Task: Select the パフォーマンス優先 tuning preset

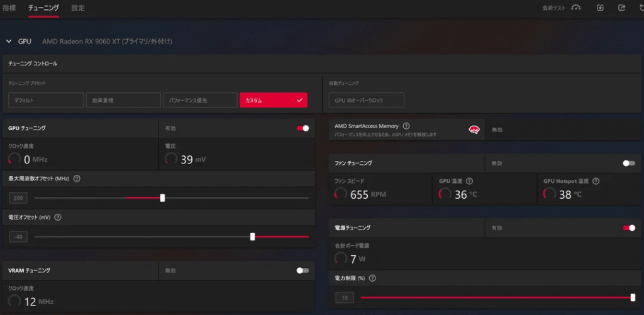Action: click(200, 100)
